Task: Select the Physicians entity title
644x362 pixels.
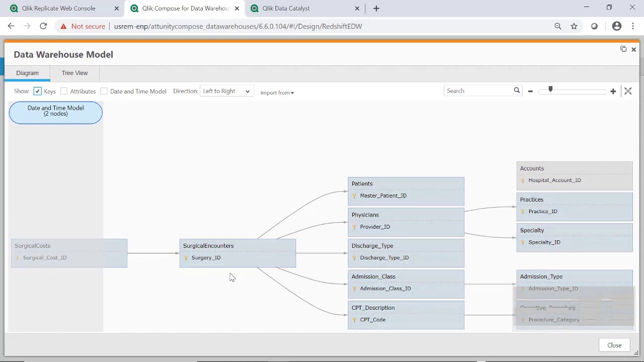Action: point(365,215)
